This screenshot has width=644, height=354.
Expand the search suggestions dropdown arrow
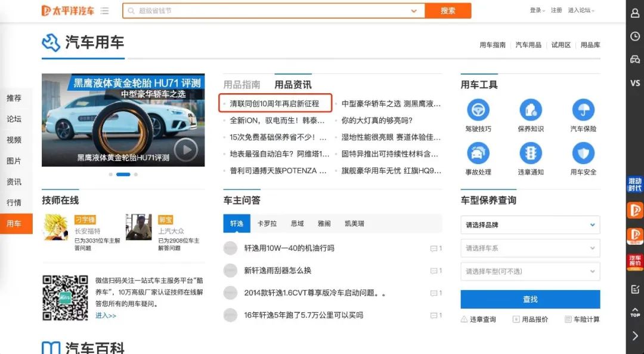(x=414, y=11)
